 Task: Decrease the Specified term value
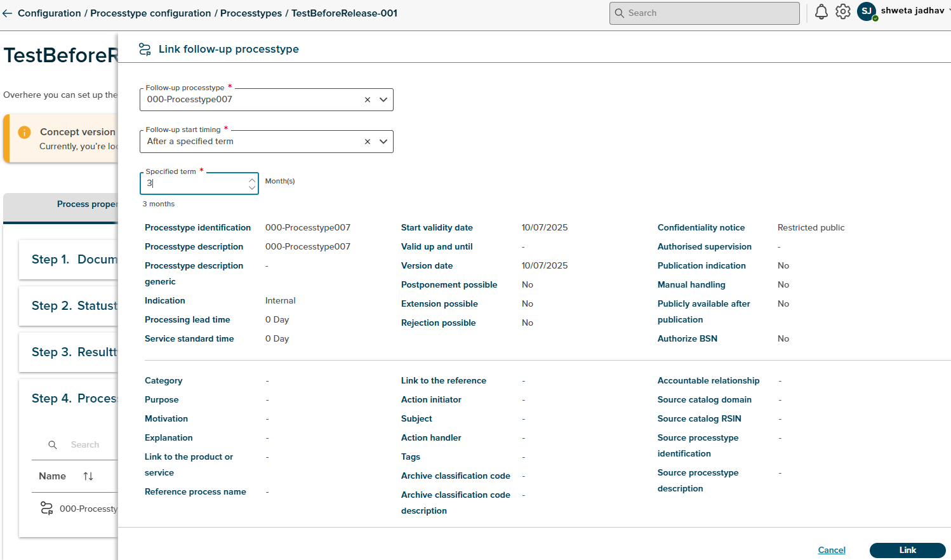[252, 187]
